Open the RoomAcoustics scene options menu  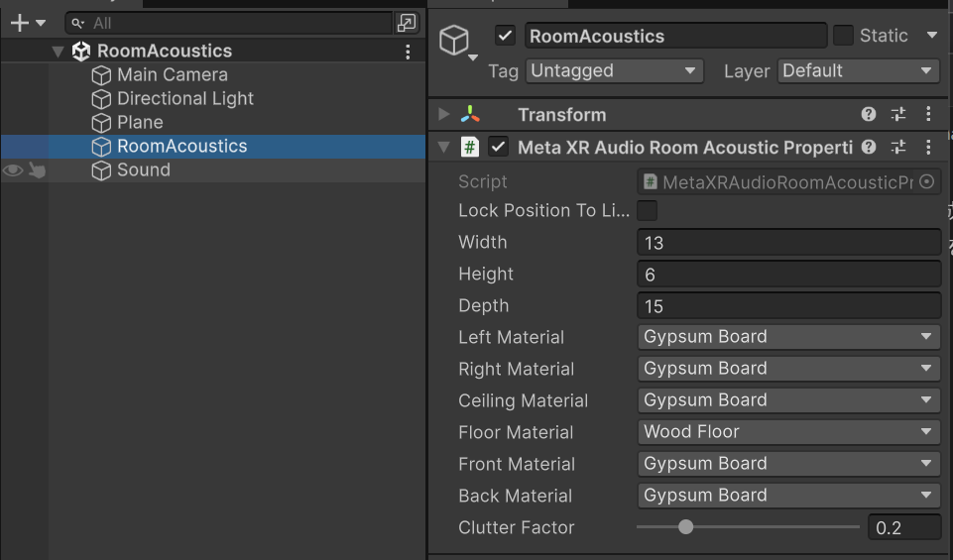pyautogui.click(x=408, y=52)
